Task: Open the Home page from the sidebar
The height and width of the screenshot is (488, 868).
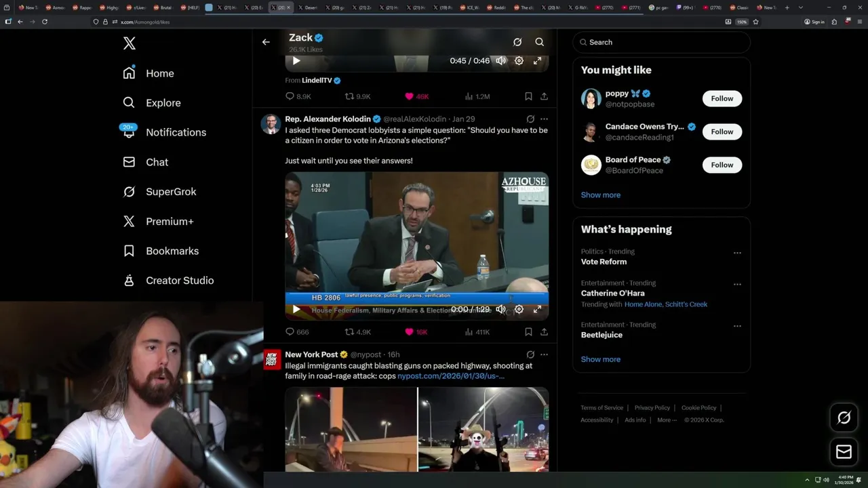Action: click(x=149, y=73)
